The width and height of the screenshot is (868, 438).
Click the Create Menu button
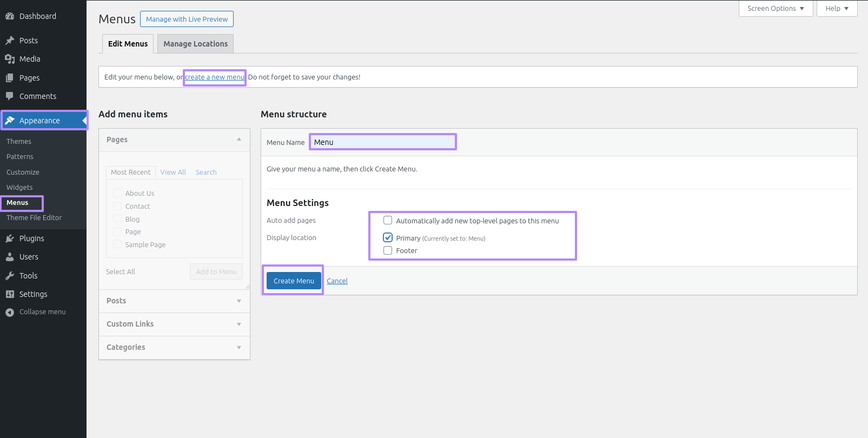pos(294,281)
